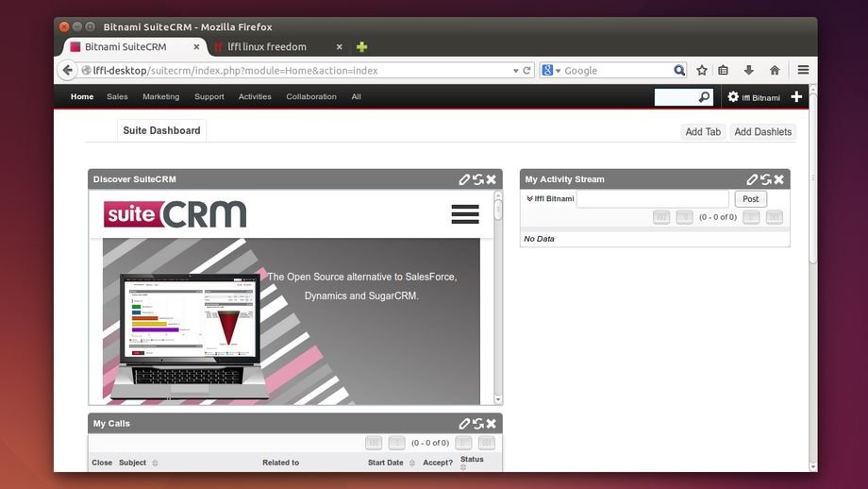This screenshot has height=489, width=868.
Task: Close the My Activity Stream dashlet
Action: (x=779, y=179)
